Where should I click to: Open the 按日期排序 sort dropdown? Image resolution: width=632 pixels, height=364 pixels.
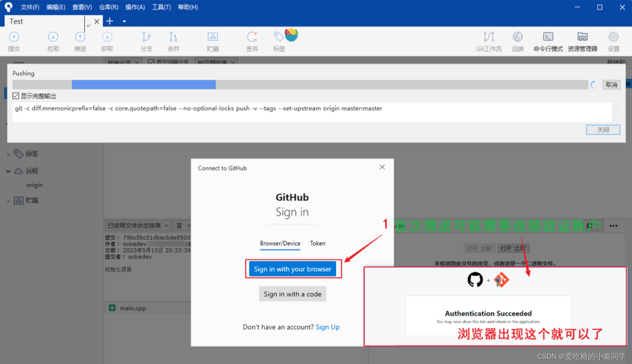click(x=216, y=62)
